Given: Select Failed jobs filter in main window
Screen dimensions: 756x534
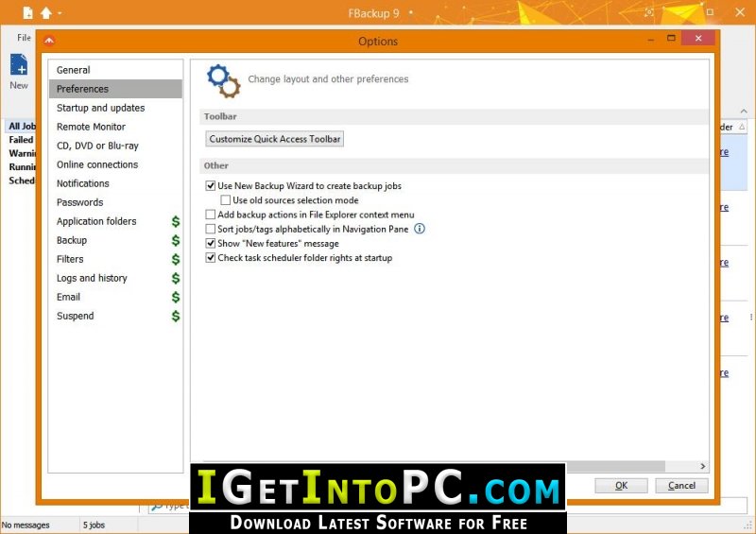Looking at the screenshot, I should click(21, 140).
